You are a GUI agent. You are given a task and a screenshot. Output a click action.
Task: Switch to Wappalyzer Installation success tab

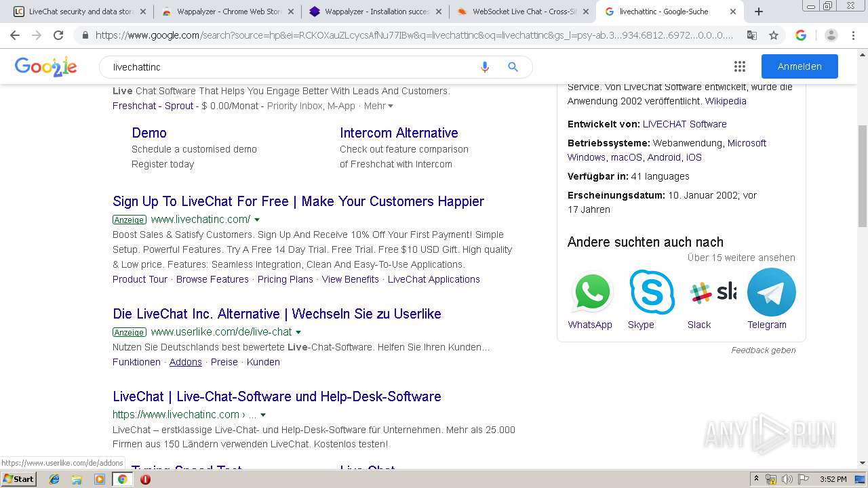point(375,12)
